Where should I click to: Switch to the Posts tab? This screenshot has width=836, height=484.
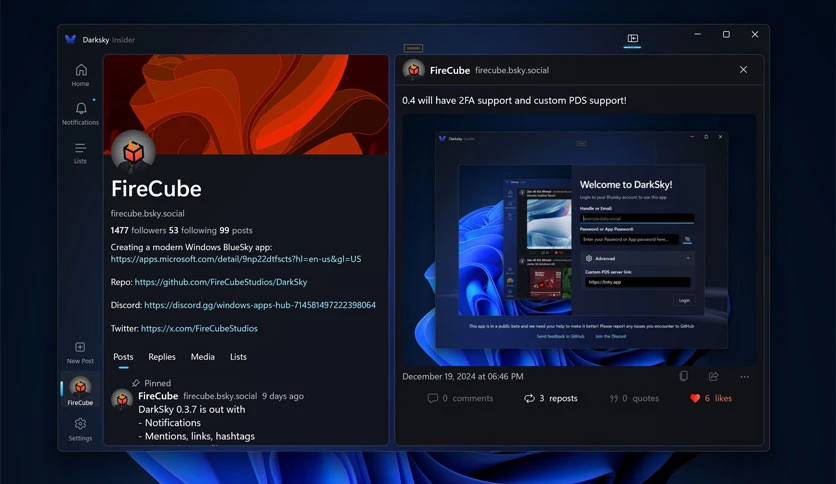point(123,357)
